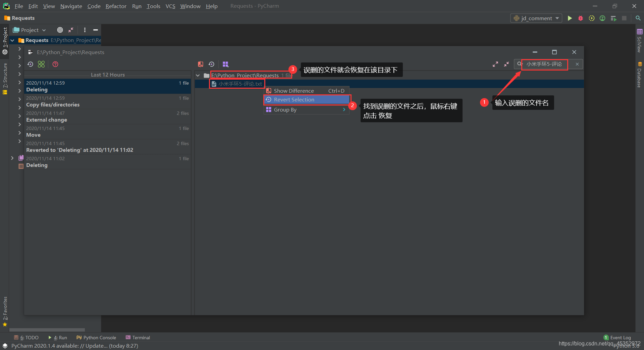Viewport: 644px width, 350px height.
Task: Open the 6: TODO tool window
Action: 26,337
